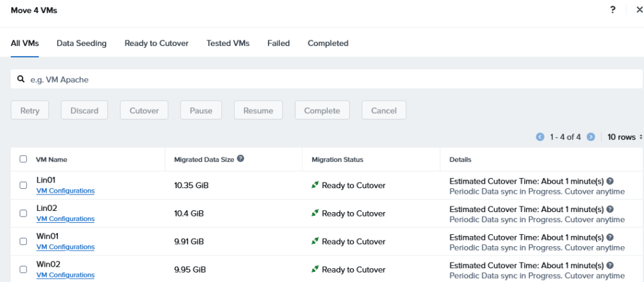Click Win01 estimated cutover time help icon

click(610, 237)
